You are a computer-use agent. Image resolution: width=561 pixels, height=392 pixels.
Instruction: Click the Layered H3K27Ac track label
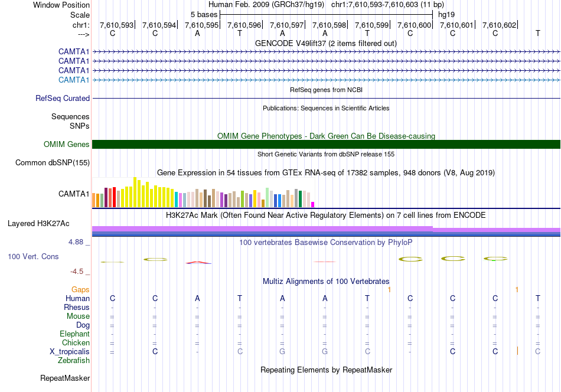coord(38,224)
